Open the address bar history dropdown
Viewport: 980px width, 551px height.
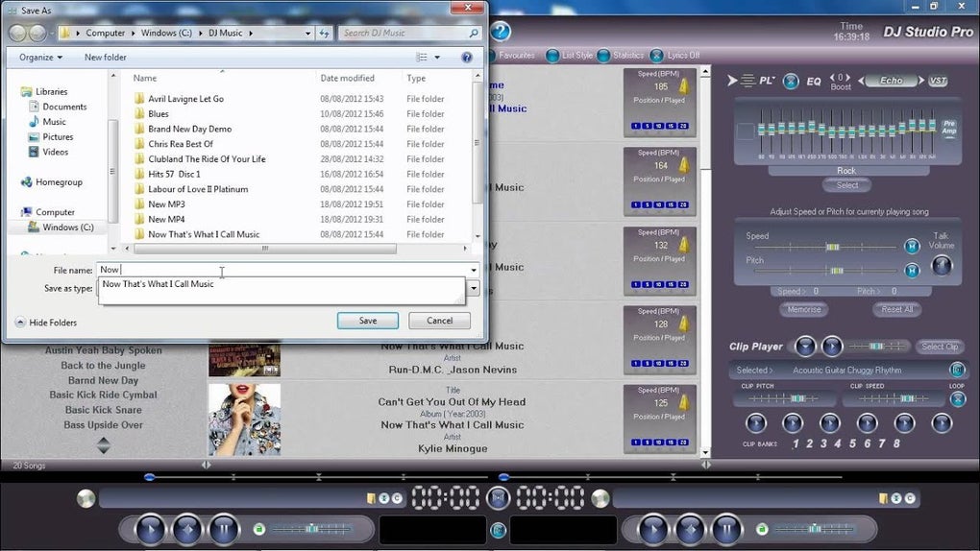(x=307, y=33)
